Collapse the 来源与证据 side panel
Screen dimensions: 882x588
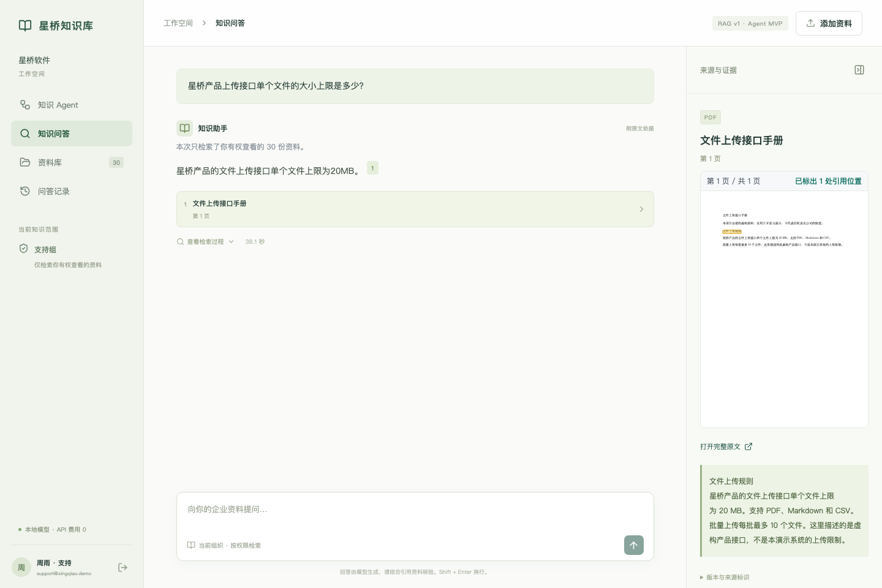pos(859,70)
